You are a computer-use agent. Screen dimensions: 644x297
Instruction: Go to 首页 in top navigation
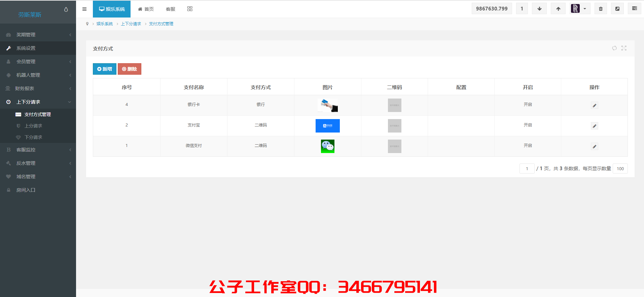(146, 9)
